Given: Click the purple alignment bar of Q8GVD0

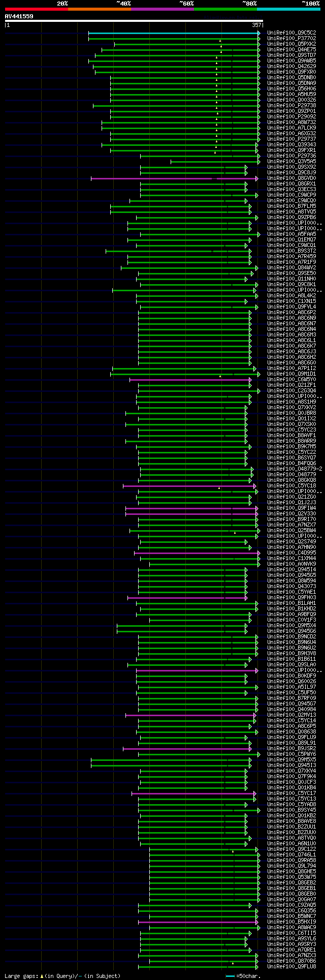Looking at the screenshot, I should click(174, 178).
